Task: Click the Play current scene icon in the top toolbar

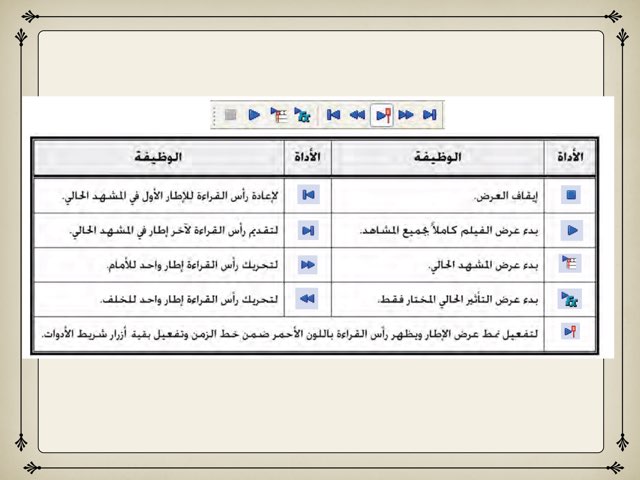Action: [279, 115]
